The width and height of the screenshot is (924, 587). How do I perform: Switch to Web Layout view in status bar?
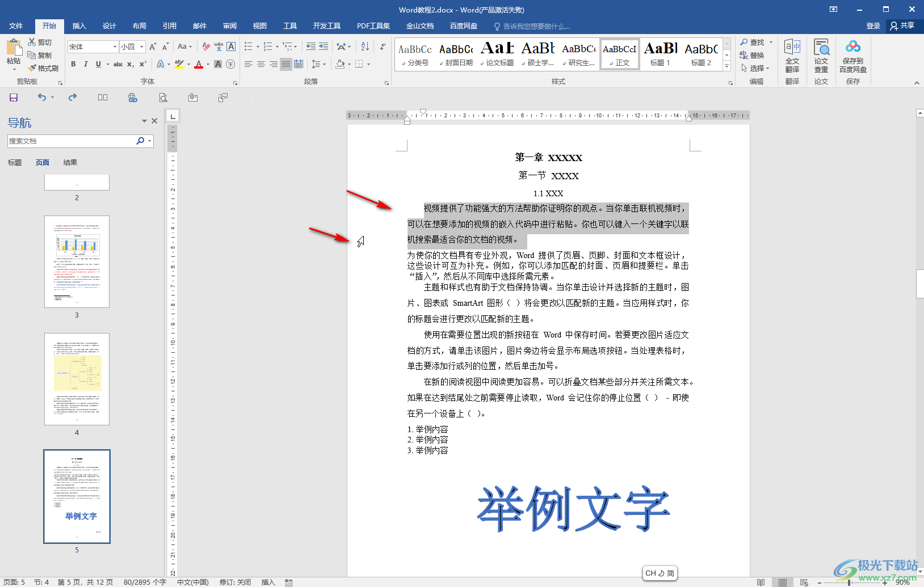pyautogui.click(x=804, y=582)
